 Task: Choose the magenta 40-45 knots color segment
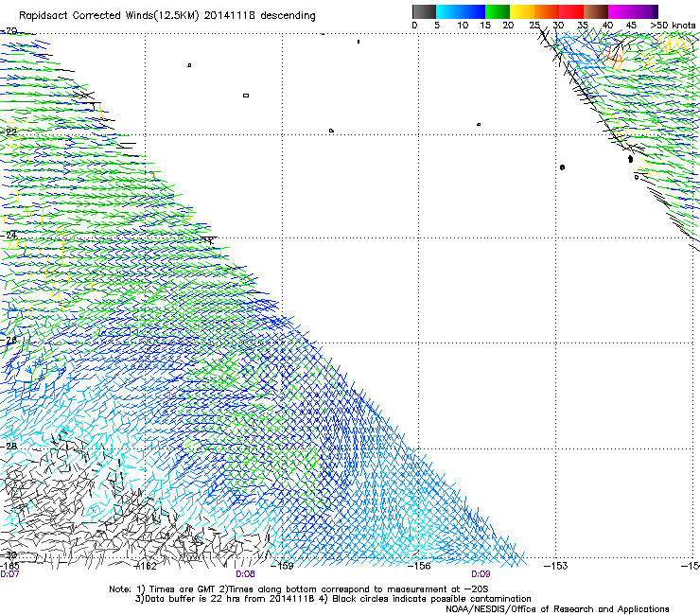[621, 11]
